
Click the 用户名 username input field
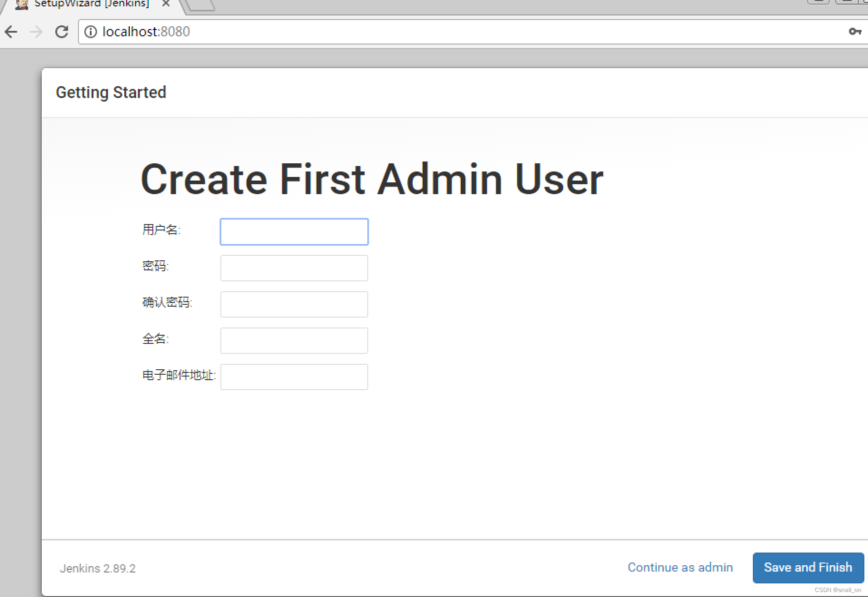point(294,232)
